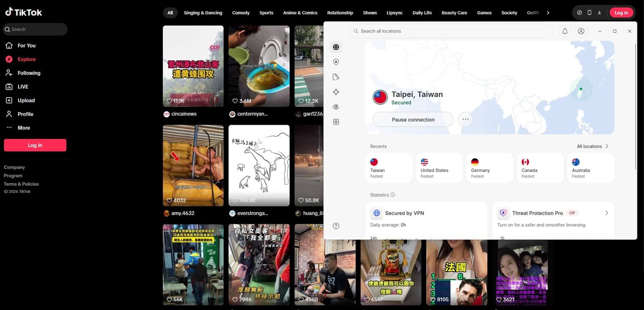
Task: Open the VPN account profile icon
Action: (581, 31)
